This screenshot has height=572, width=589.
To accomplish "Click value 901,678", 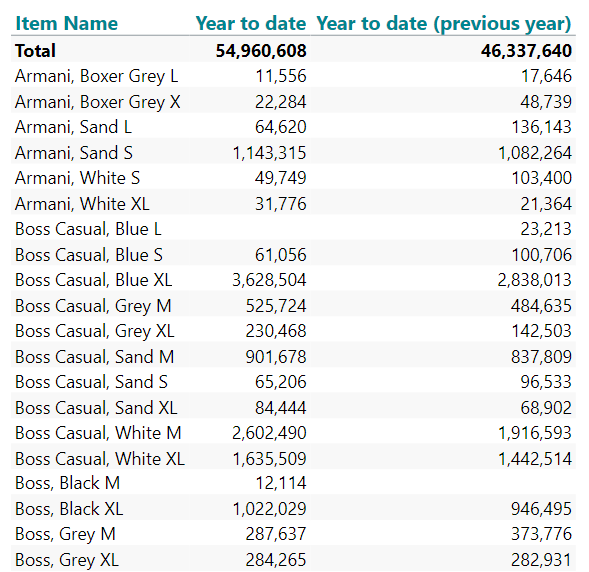I will [276, 357].
